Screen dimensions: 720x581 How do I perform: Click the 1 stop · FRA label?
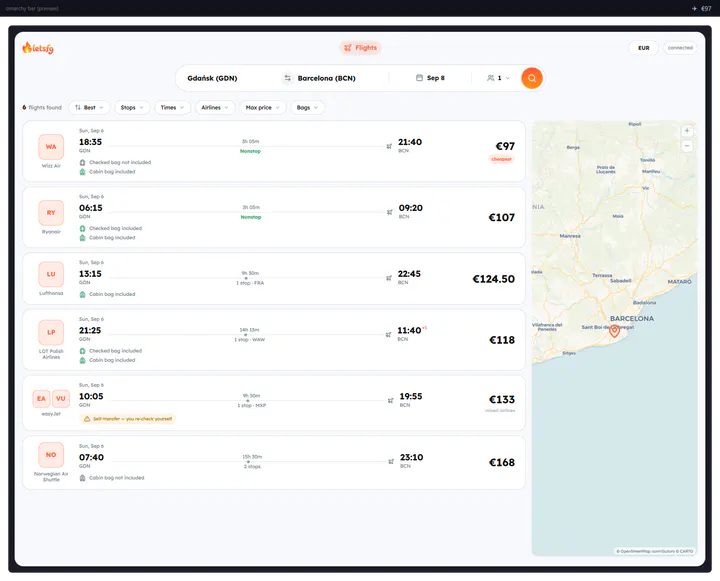pyautogui.click(x=250, y=283)
